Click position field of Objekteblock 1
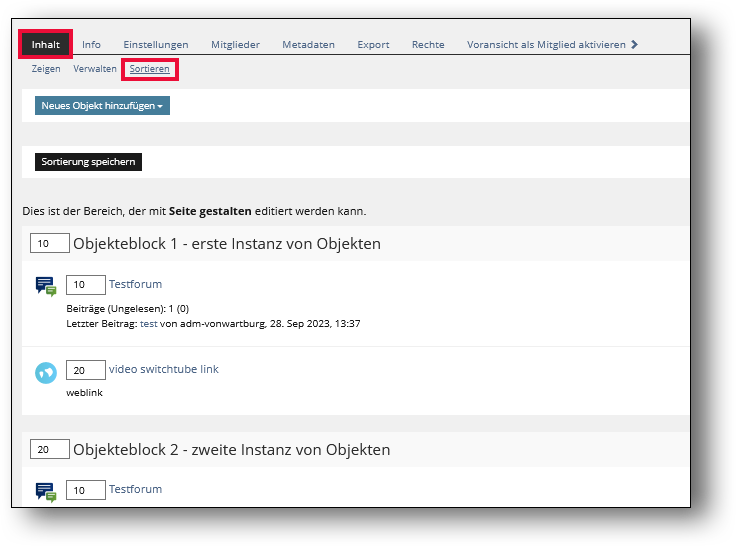 coord(50,243)
